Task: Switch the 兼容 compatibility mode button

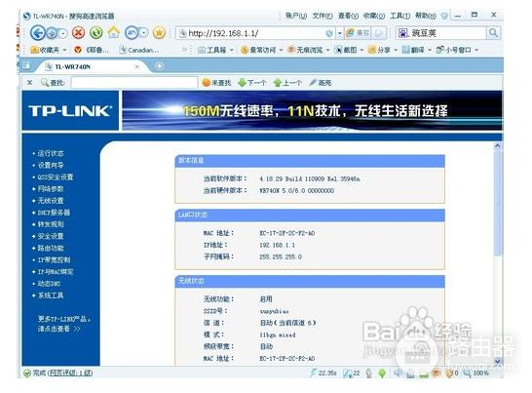Action: tap(358, 33)
